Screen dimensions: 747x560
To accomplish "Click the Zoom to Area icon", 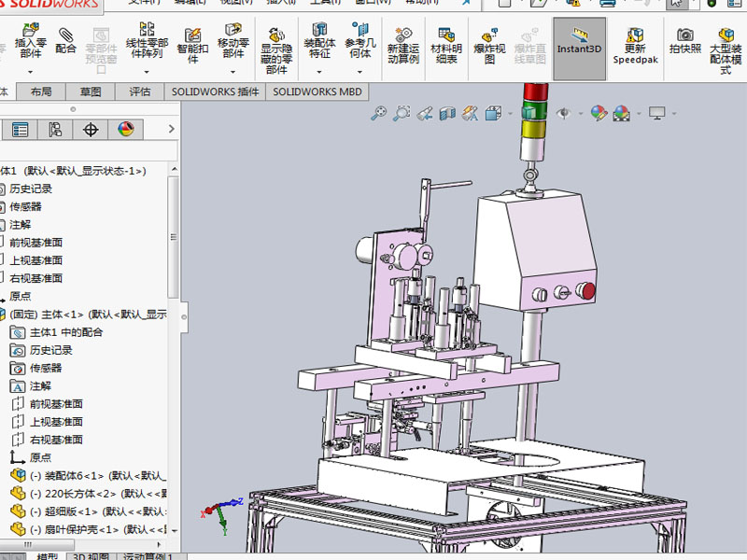I will point(402,114).
